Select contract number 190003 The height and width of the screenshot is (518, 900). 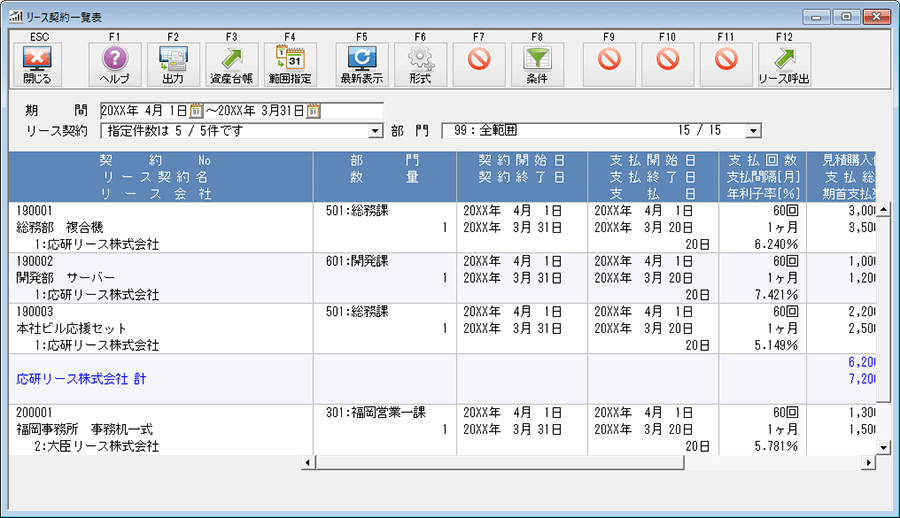34,312
